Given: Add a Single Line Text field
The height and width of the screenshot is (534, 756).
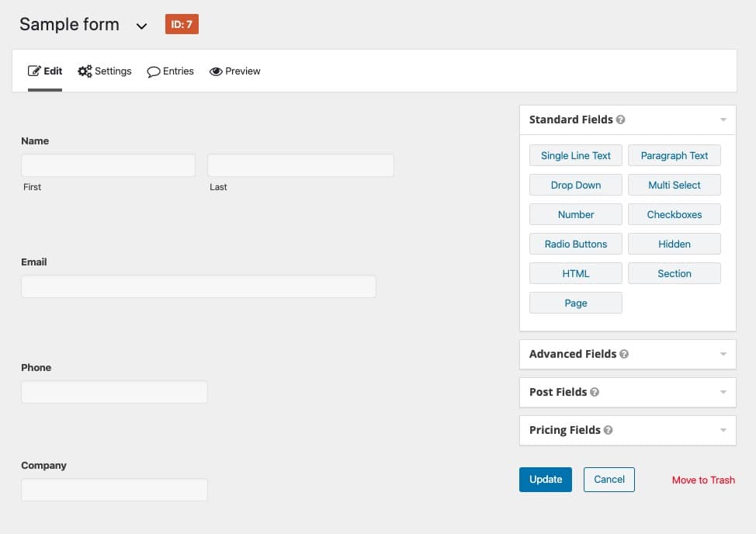Looking at the screenshot, I should tap(575, 155).
